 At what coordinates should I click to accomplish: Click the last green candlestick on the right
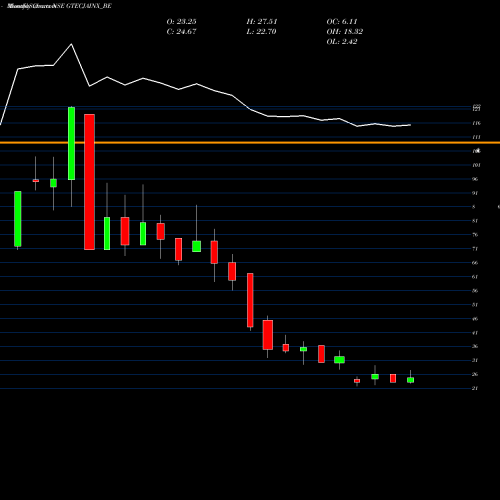(411, 380)
